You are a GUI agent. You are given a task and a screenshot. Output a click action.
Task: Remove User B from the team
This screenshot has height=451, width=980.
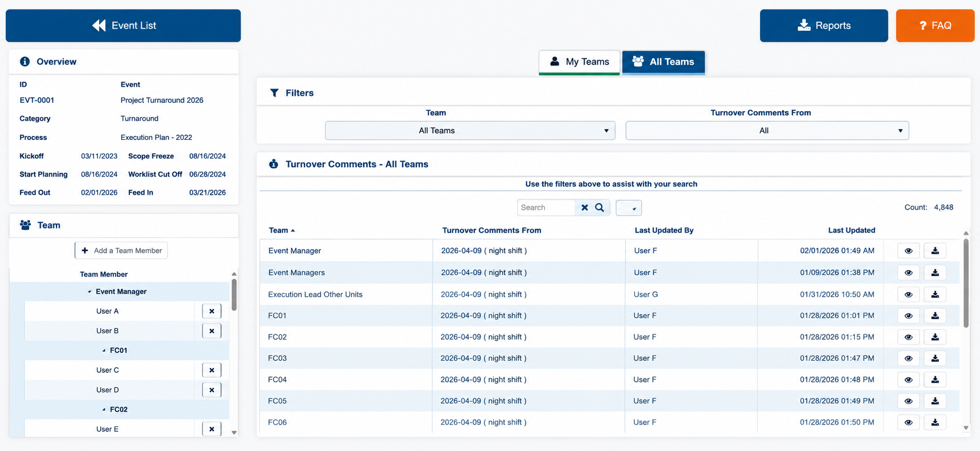pos(211,331)
